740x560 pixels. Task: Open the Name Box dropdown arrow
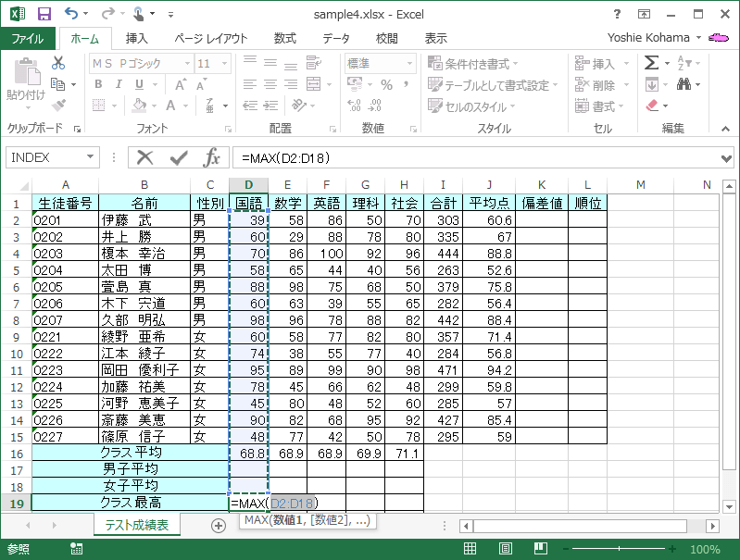(90, 157)
